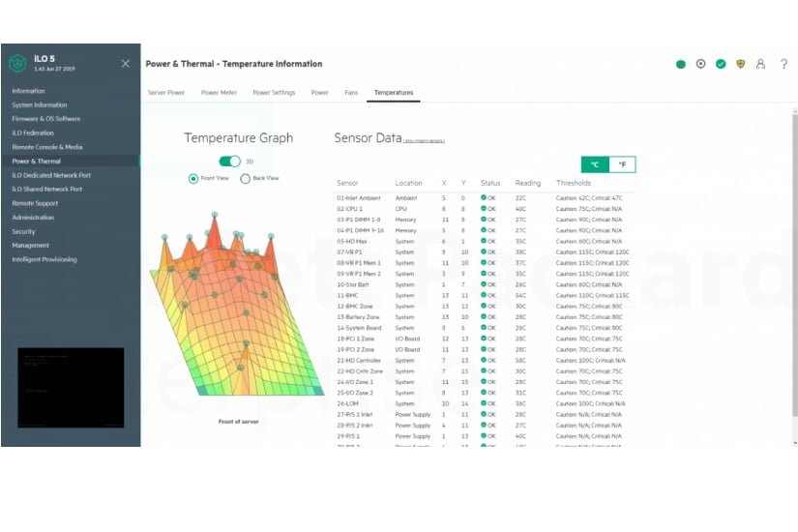Screen dimensions: 798x532
Task: Switch temperature units to °F
Action: click(x=622, y=165)
